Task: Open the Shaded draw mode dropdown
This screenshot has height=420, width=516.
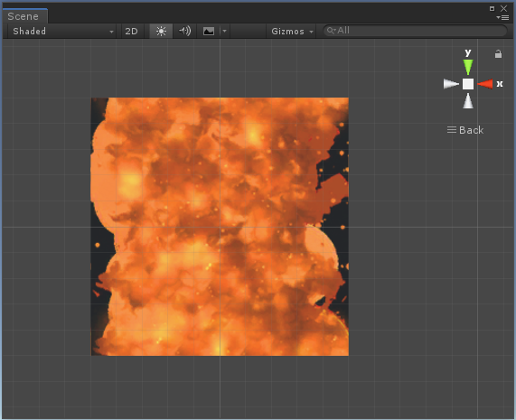Action: click(x=61, y=32)
